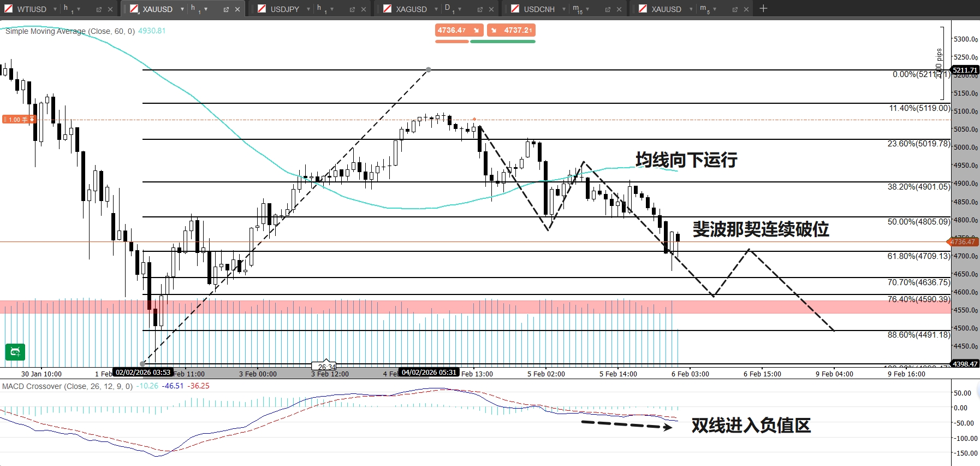The width and height of the screenshot is (980, 466).
Task: Select the 70.70%(4636.75) Fibonacci level label
Action: tap(919, 282)
